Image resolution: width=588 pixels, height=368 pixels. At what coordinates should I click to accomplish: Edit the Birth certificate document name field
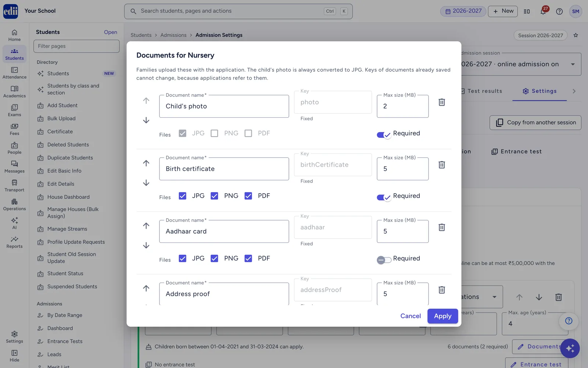(x=224, y=169)
